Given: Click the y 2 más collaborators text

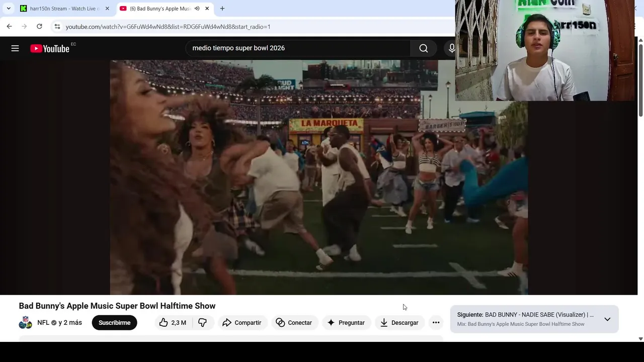Looking at the screenshot, I should [70, 323].
